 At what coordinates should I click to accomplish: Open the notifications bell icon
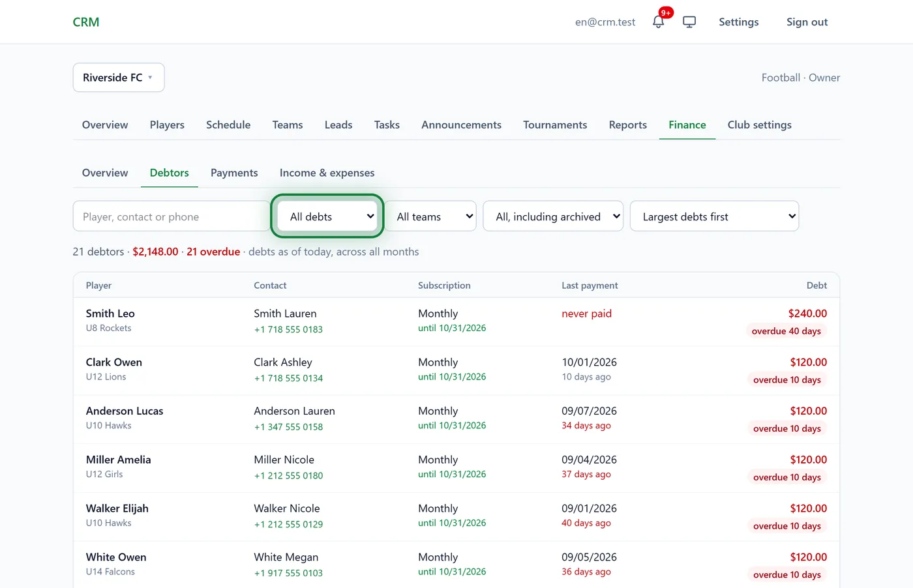659,22
